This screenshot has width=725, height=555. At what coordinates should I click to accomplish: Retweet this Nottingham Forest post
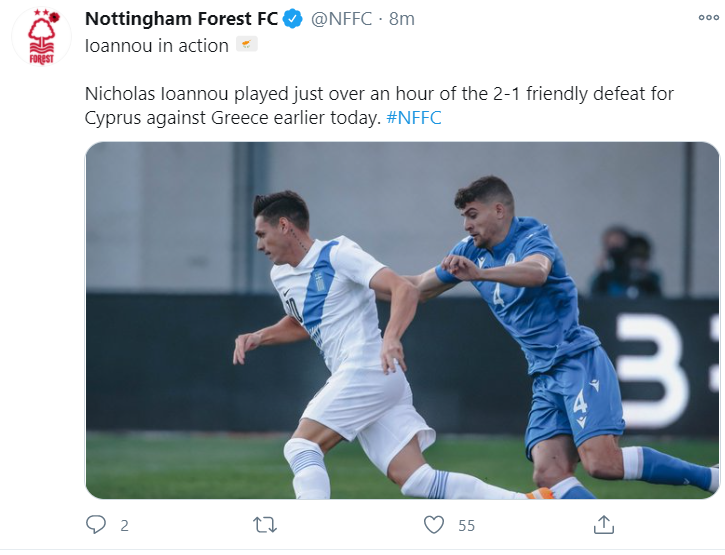pos(265,525)
